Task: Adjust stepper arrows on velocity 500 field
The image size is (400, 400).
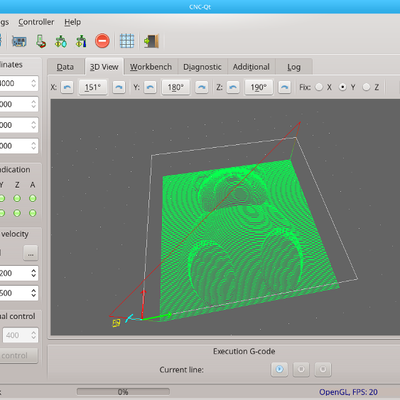Action: (33, 293)
